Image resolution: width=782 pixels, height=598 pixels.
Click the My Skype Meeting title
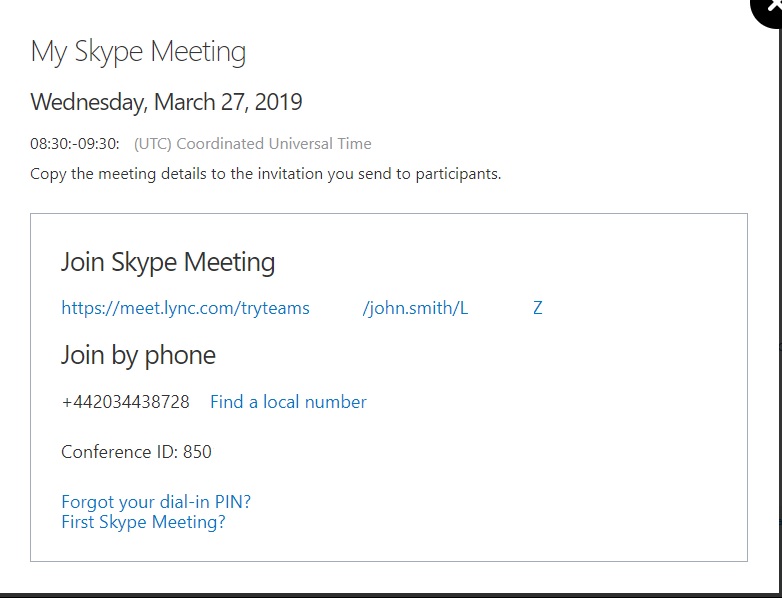tap(138, 52)
